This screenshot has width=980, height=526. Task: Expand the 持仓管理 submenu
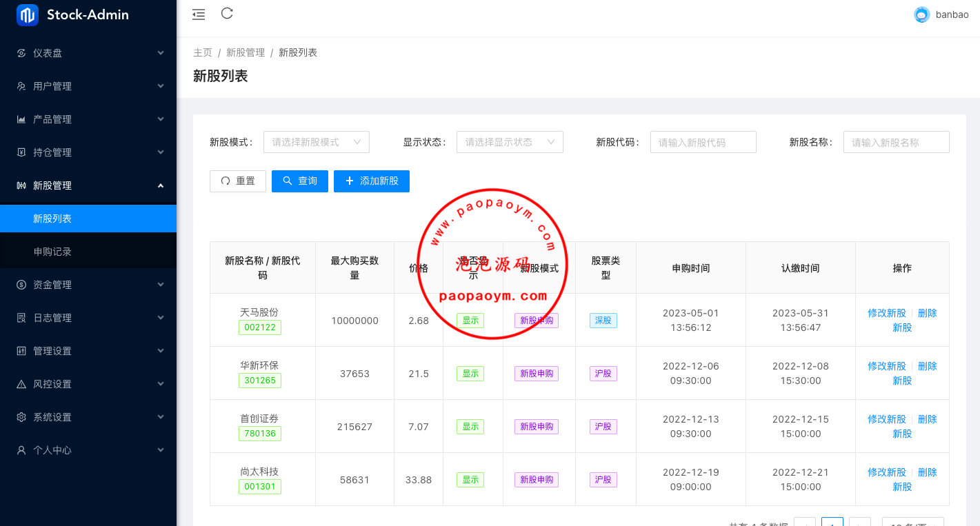point(88,152)
